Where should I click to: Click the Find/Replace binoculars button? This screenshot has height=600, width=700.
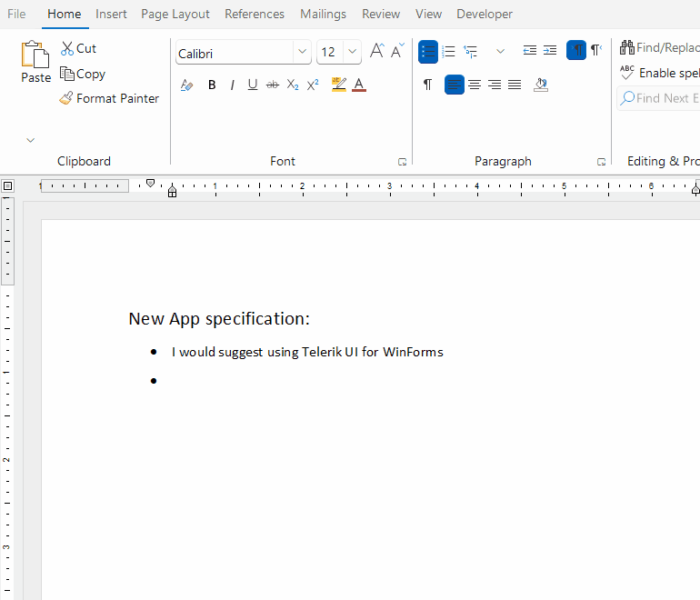point(660,47)
